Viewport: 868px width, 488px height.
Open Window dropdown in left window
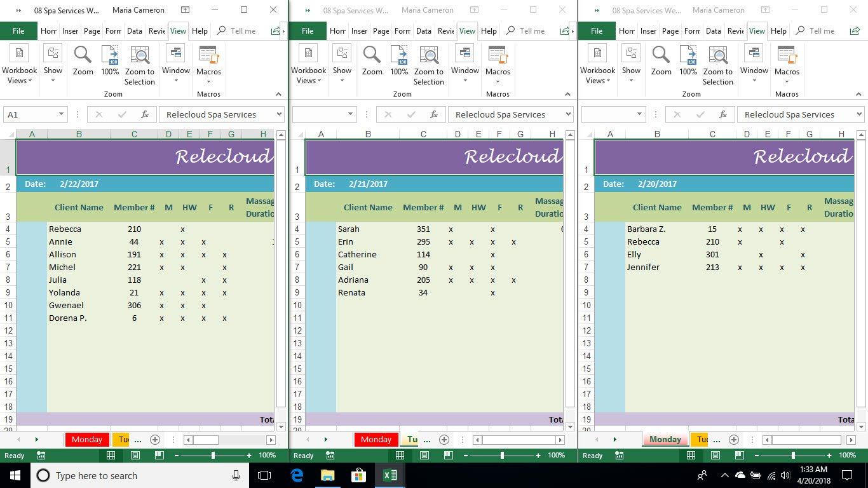(x=176, y=65)
